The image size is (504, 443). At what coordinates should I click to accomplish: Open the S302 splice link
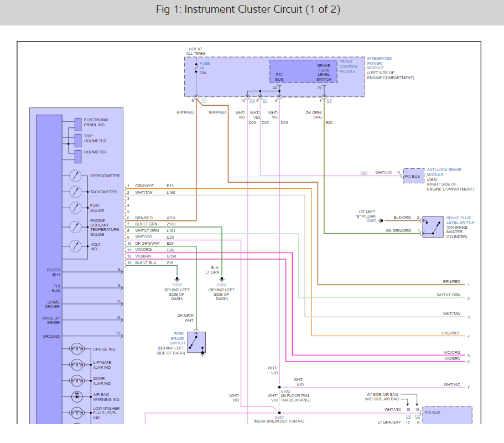tap(285, 391)
